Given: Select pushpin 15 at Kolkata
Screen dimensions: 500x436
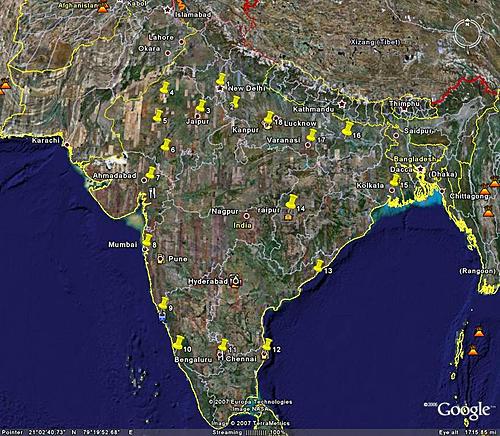Looking at the screenshot, I should (395, 180).
